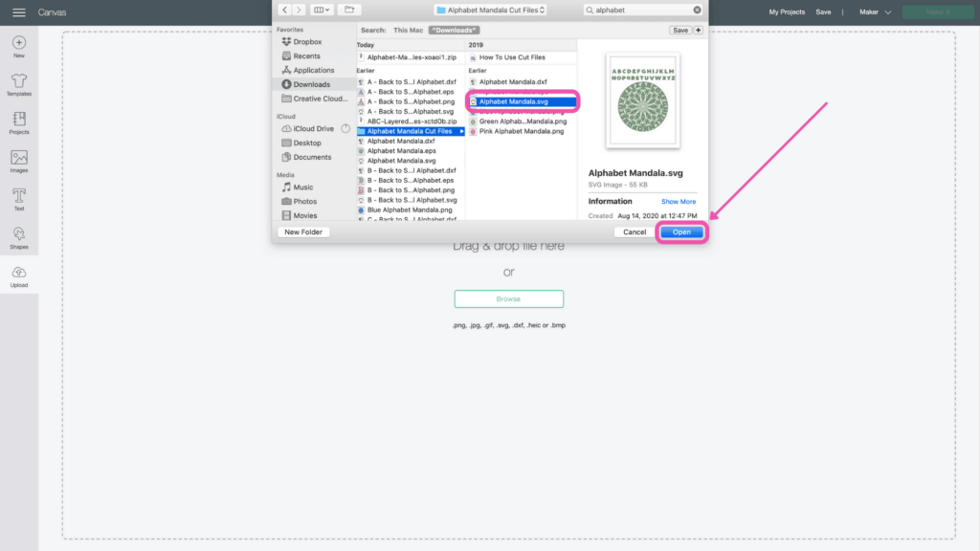The width and height of the screenshot is (980, 551).
Task: Set search scope to "Downloads"
Action: coord(454,30)
